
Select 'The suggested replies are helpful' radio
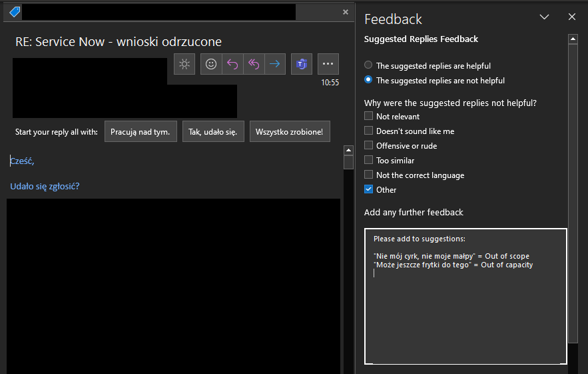click(368, 65)
